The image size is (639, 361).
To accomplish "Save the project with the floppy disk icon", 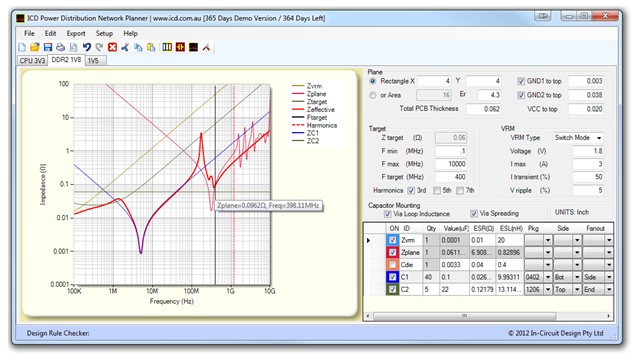I will [48, 47].
